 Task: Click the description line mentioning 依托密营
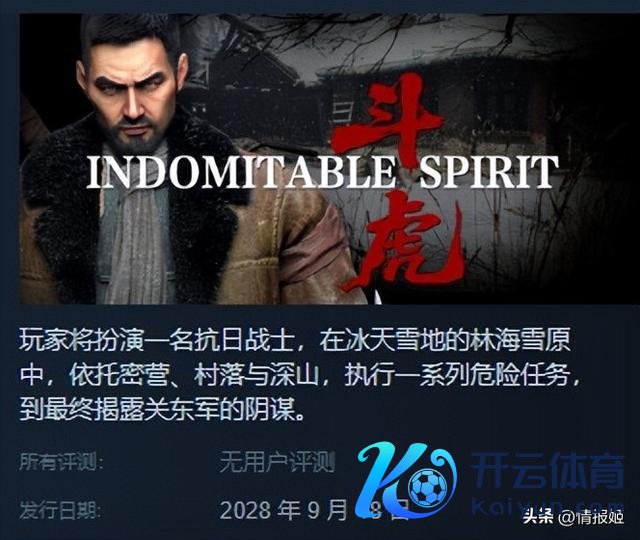click(300, 376)
